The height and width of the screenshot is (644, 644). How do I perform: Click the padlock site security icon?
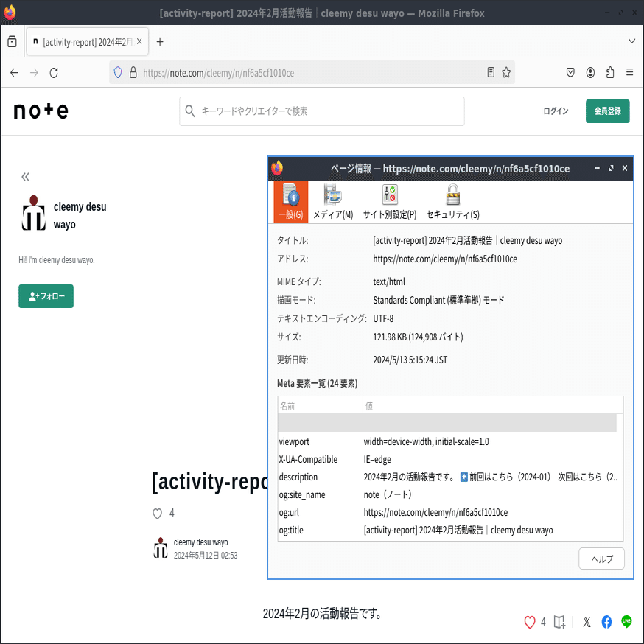(133, 73)
